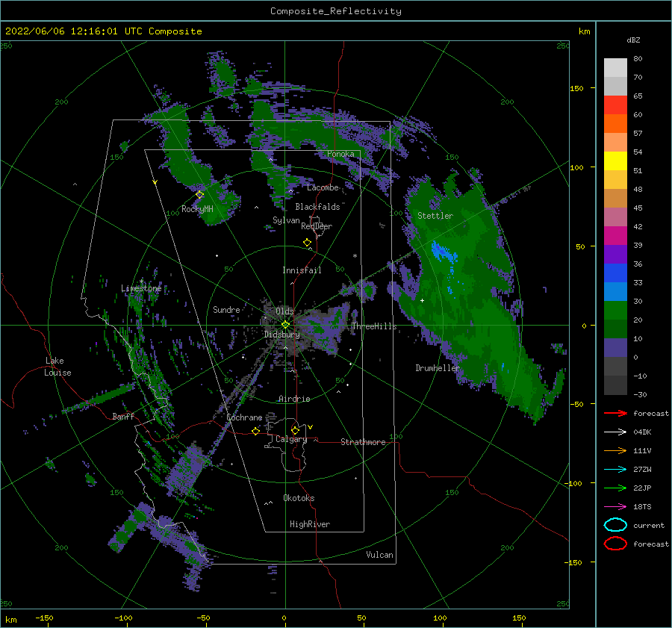
Task: Click the orange 111V arrow legend icon
Action: (x=615, y=450)
